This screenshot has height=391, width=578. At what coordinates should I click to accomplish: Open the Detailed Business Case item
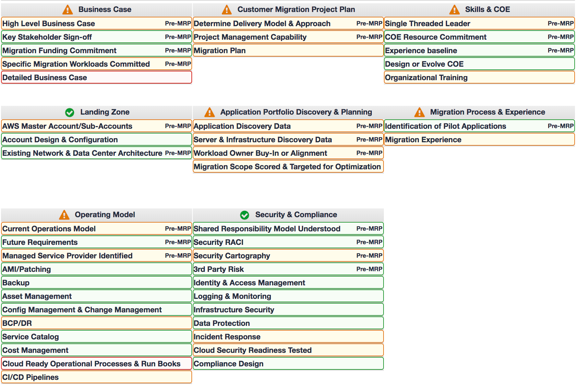(97, 78)
